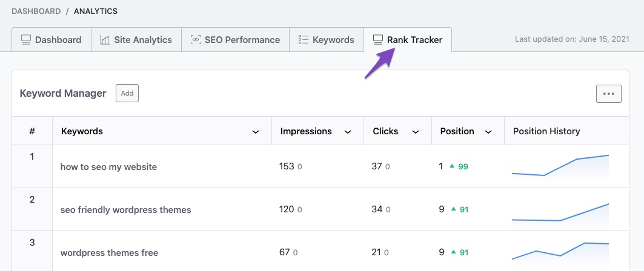Click green up arrow for wordpress themes free

(x=451, y=253)
